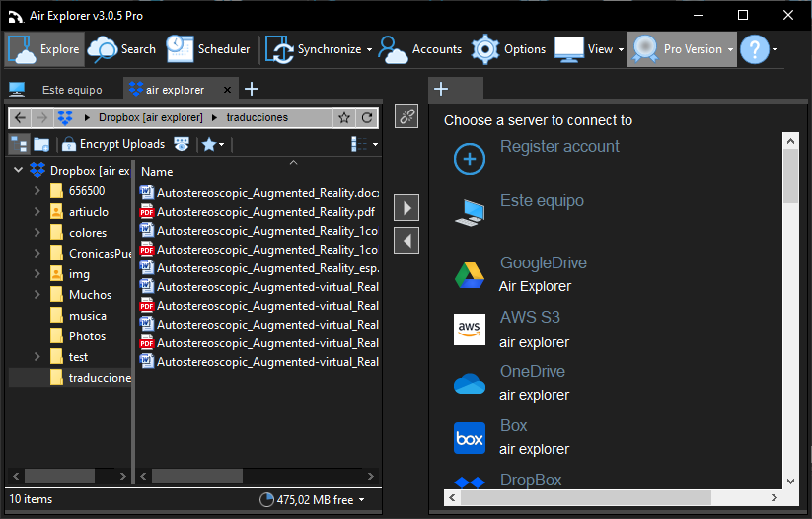
Task: Expand the Pro Version dropdown arrow
Action: click(x=730, y=49)
